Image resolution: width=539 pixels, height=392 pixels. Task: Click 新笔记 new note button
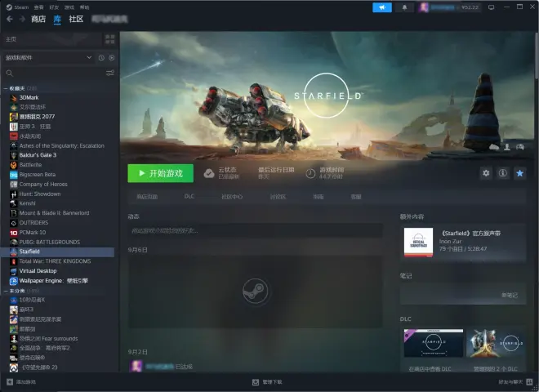pos(510,295)
